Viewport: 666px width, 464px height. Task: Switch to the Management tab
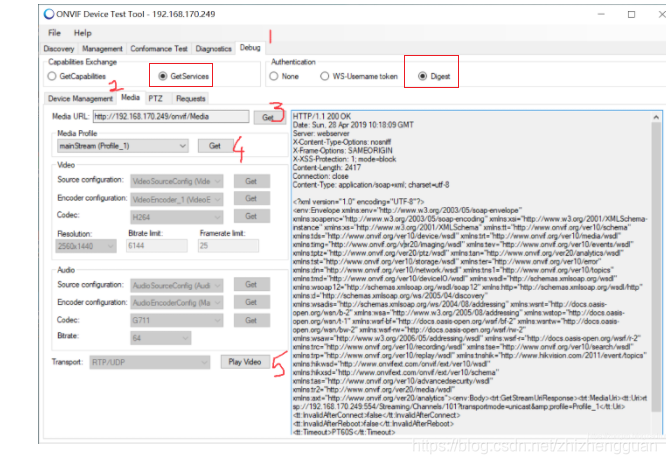(x=102, y=49)
